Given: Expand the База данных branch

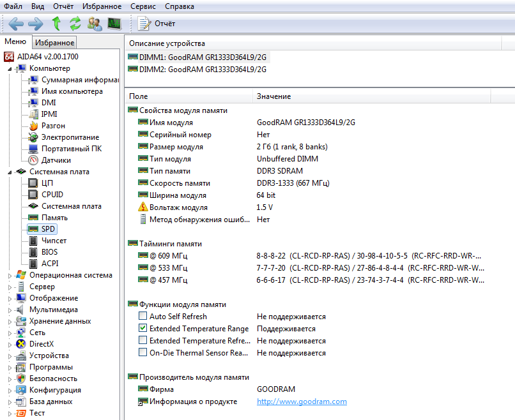Looking at the screenshot, I should pyautogui.click(x=10, y=402).
